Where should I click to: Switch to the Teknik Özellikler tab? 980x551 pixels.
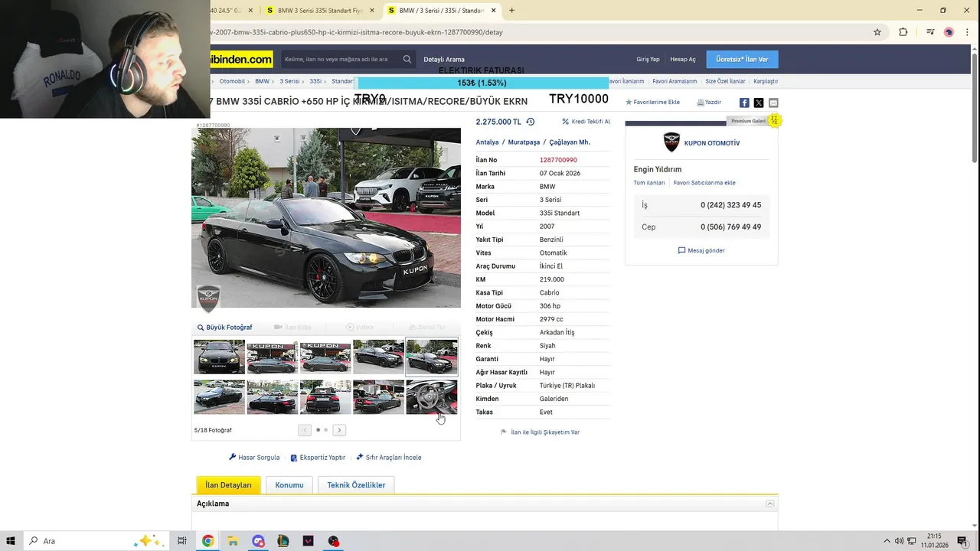coord(356,484)
